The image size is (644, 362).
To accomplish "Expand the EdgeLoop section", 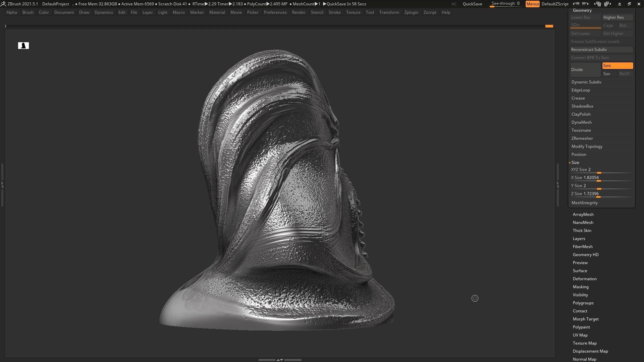I will click(x=581, y=90).
